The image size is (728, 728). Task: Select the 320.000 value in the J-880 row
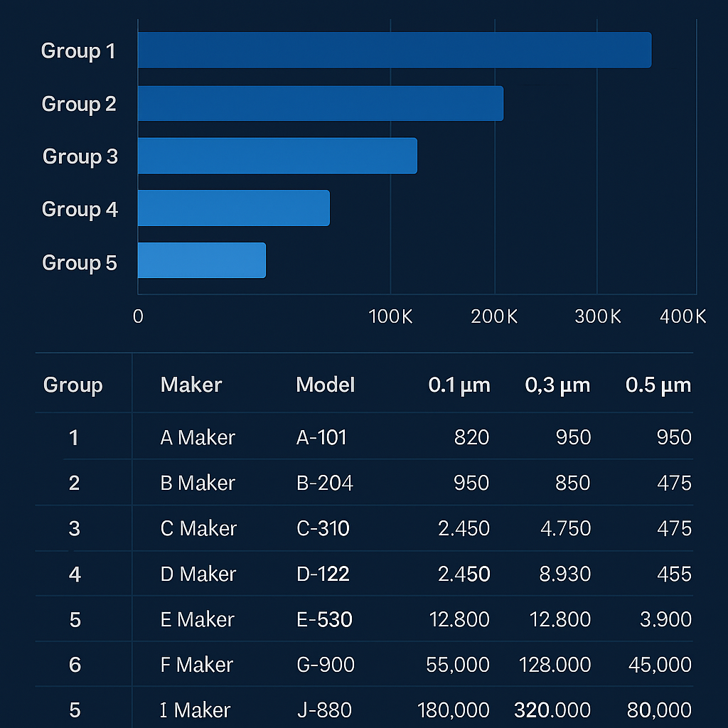tap(552, 710)
